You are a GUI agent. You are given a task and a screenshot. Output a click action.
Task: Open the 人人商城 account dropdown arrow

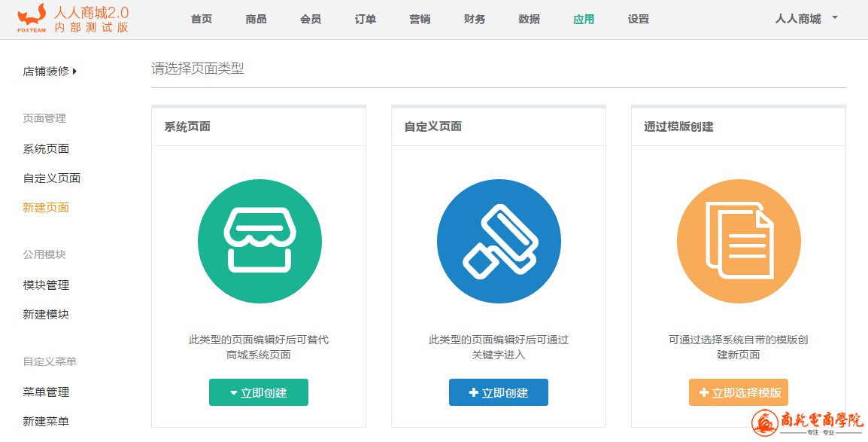coord(835,18)
